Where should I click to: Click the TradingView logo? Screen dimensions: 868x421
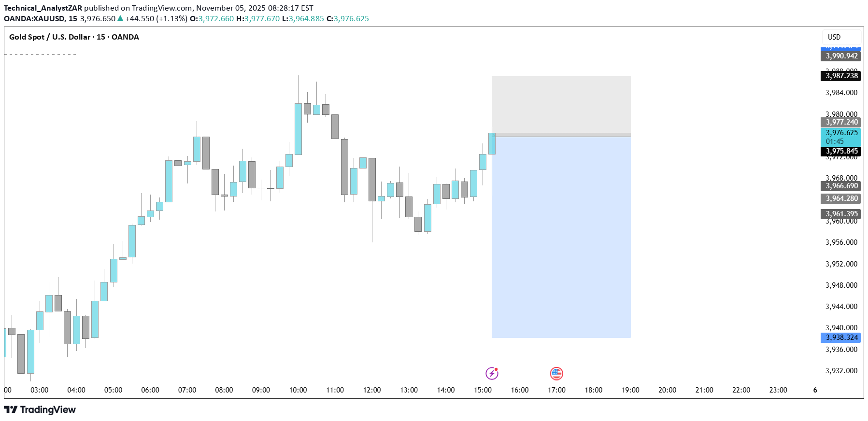point(40,410)
